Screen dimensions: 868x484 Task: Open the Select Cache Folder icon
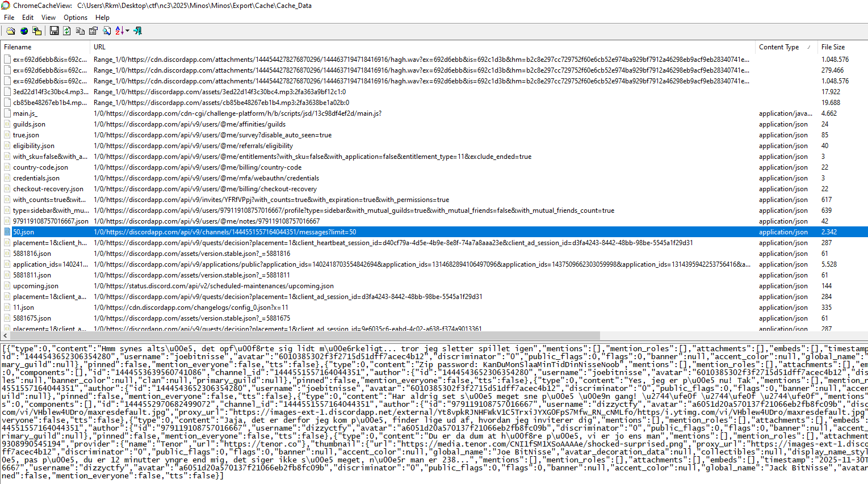[x=11, y=31]
